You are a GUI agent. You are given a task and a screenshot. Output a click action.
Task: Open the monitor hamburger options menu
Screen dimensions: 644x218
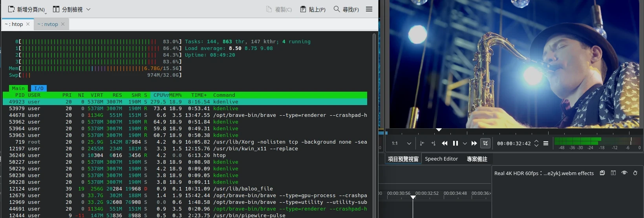tap(546, 144)
